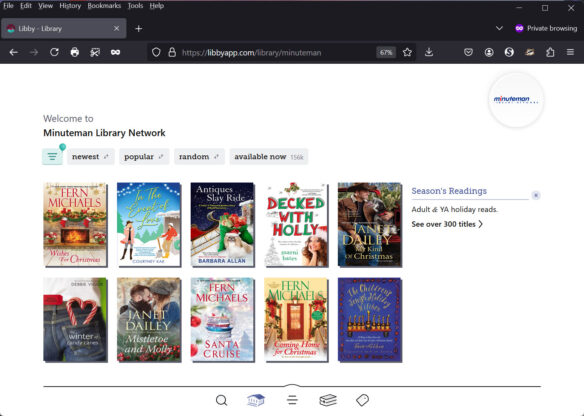Show site security padlock info
The image size is (584, 416).
[x=172, y=53]
